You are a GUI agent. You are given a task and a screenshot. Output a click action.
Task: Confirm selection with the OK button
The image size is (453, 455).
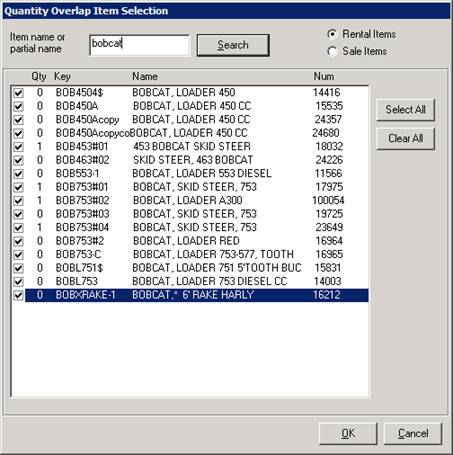348,433
